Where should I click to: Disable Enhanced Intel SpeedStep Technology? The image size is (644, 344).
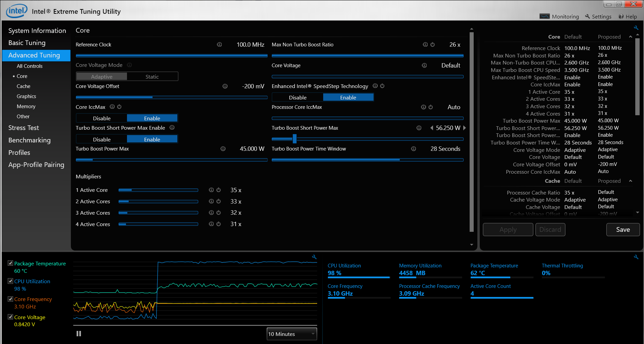pos(298,97)
